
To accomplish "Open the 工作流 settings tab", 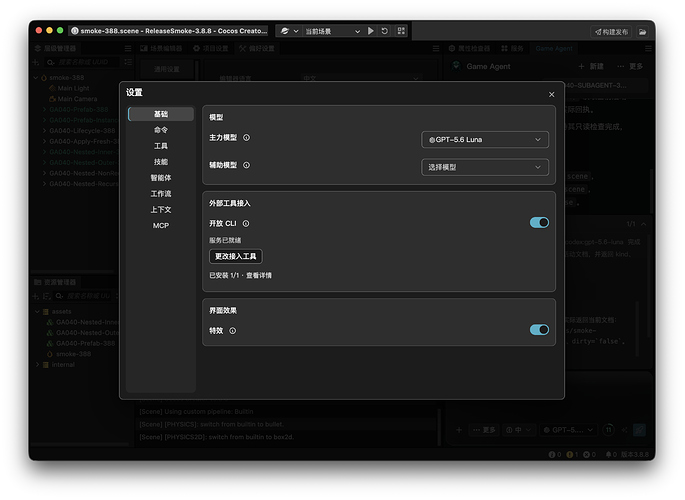I will tap(161, 193).
